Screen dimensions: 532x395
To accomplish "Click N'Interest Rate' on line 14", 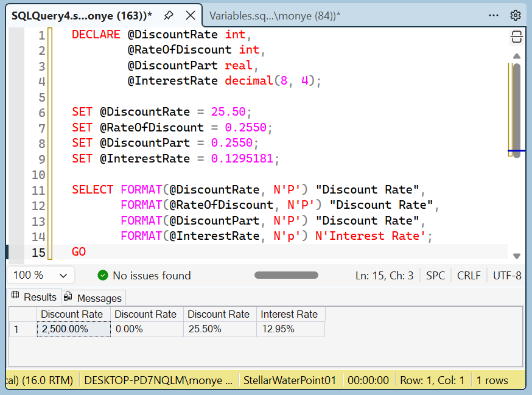I will tap(371, 236).
